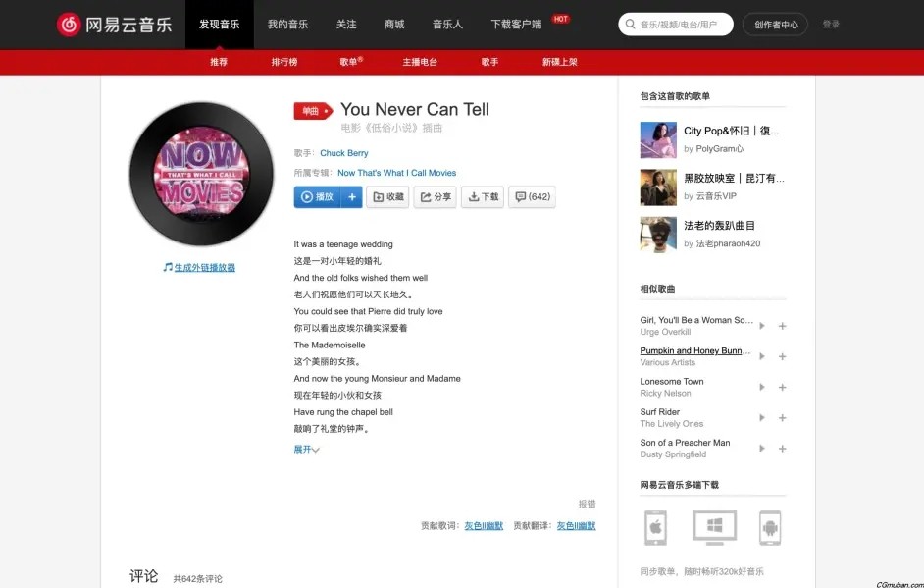Open song Lonesome Town

point(672,381)
